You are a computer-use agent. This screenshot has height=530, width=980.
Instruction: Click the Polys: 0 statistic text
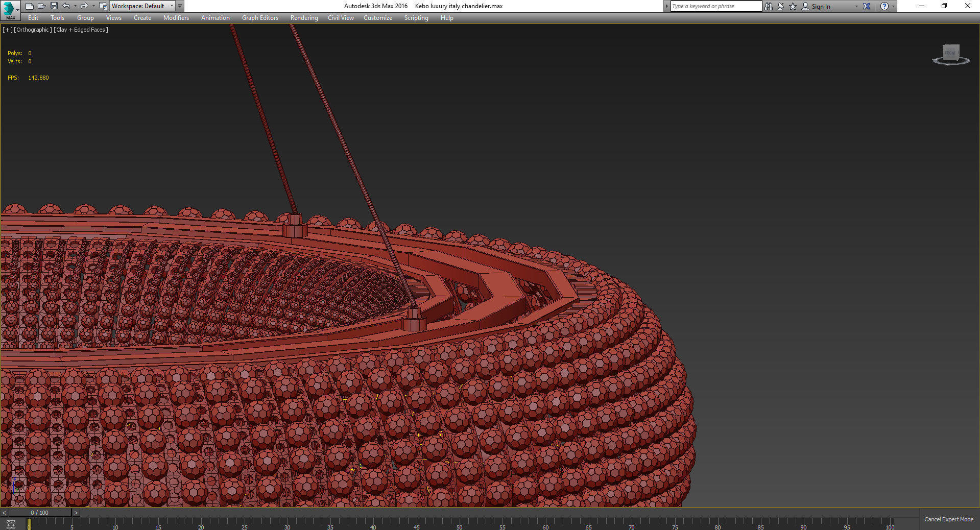[19, 53]
